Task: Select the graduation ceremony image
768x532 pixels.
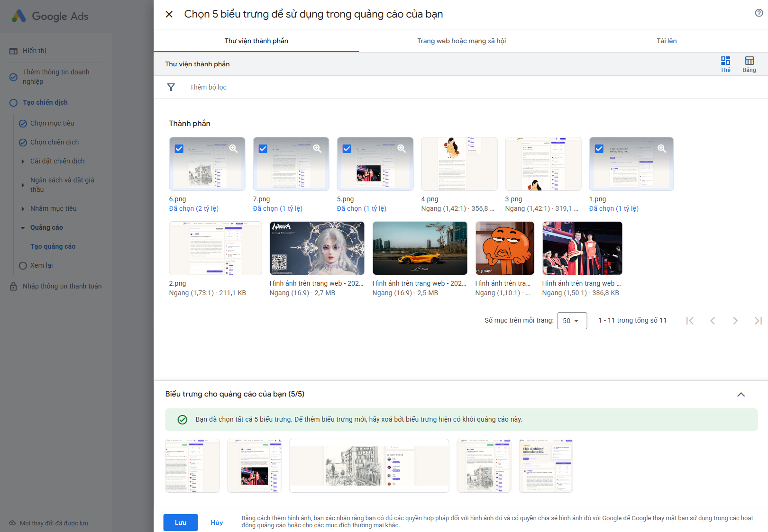Action: click(x=582, y=248)
